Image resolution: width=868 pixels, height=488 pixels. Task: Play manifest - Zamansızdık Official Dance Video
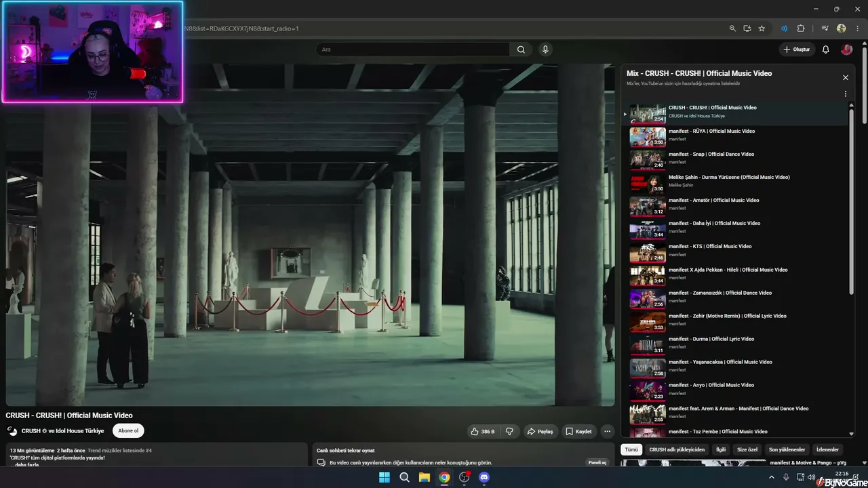(x=734, y=298)
